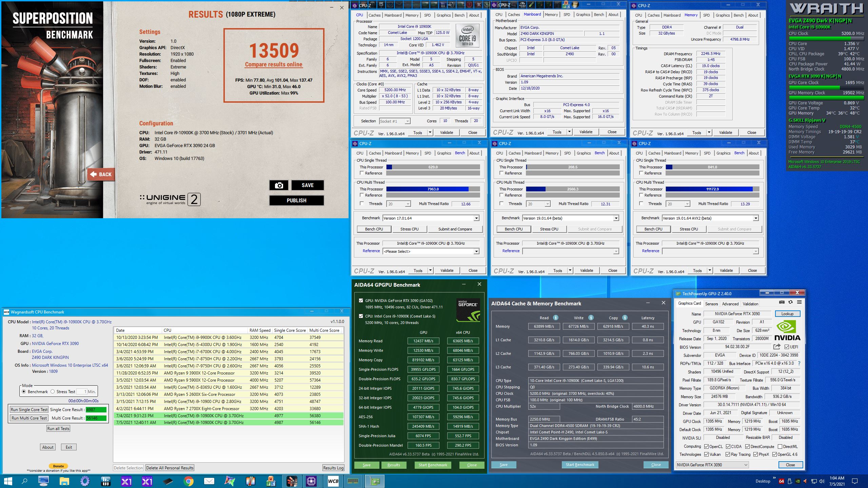Viewport: 868px width, 488px height.
Task: Open SPD tab in Memory CPU-Z window
Action: pos(706,15)
